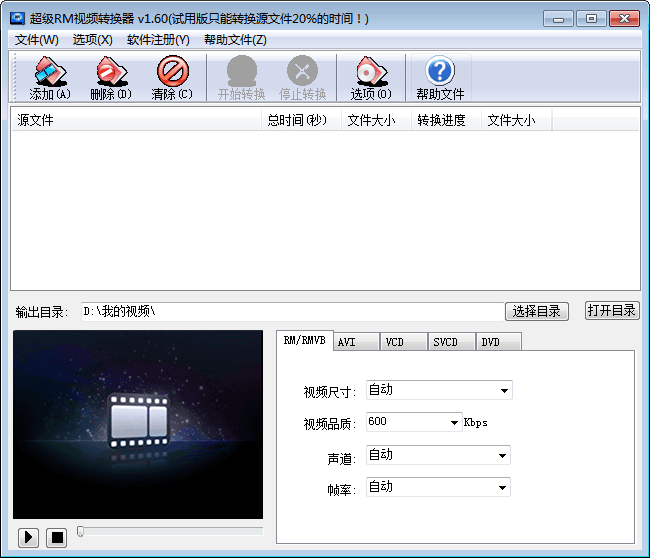Screen dimensions: 650x558
Task: Switch to the VCD tab
Action: coord(404,342)
